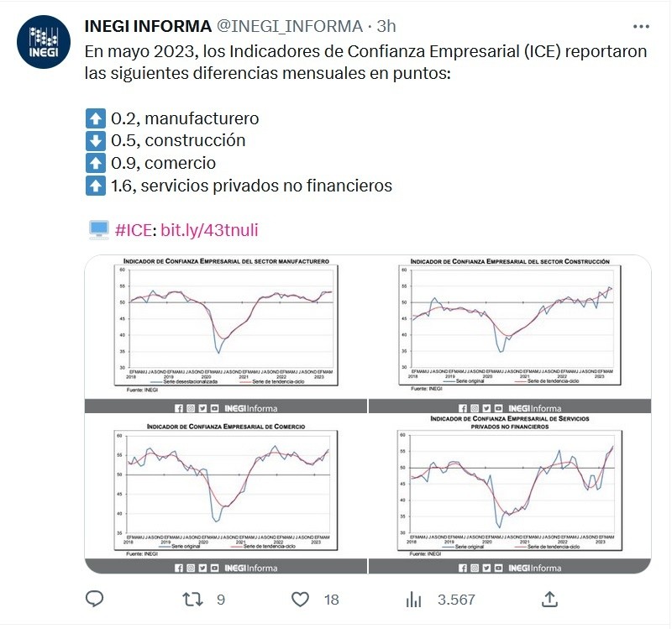Click the likes count 18
The height and width of the screenshot is (629, 672).
(x=331, y=600)
